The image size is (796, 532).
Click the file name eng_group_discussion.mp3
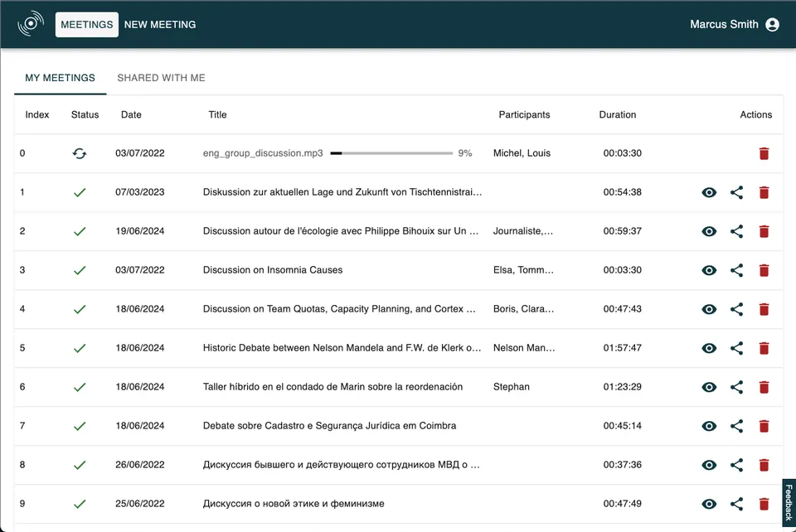(x=263, y=153)
